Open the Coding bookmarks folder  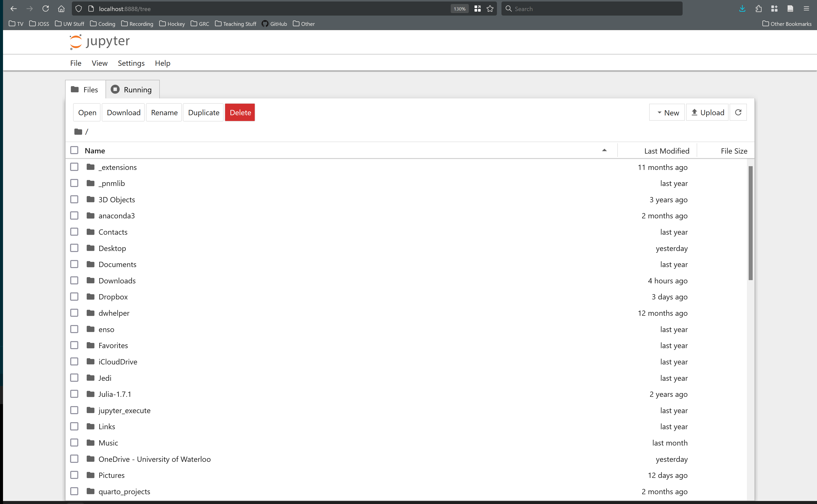(103, 24)
